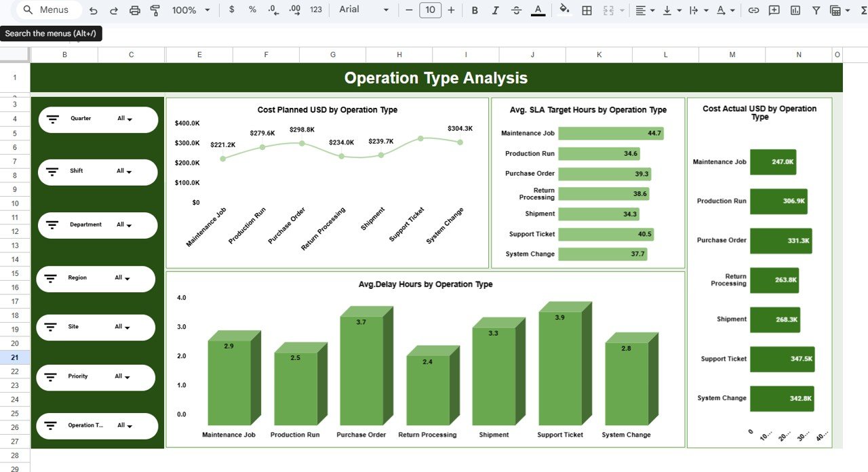
Task: Insert a comment
Action: pos(774,10)
